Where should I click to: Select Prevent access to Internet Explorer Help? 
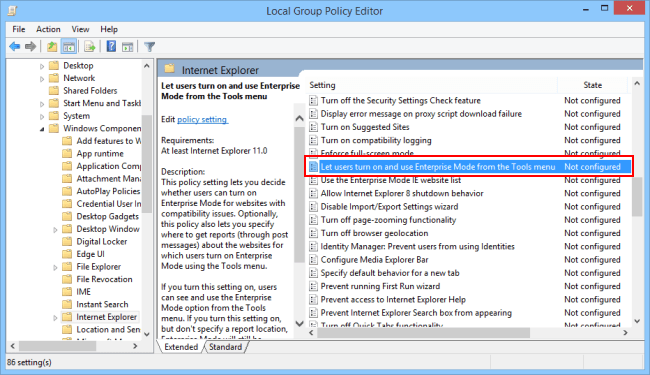pyautogui.click(x=393, y=300)
